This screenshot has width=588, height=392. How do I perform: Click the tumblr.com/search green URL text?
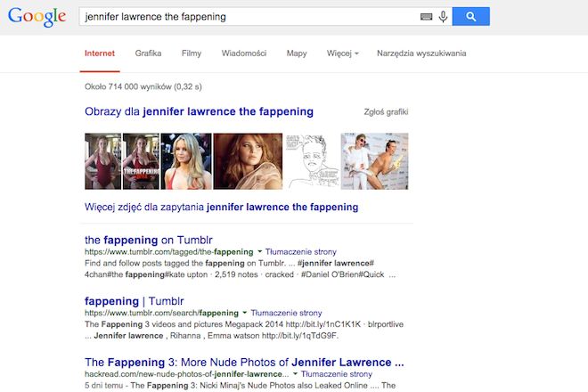(x=161, y=313)
